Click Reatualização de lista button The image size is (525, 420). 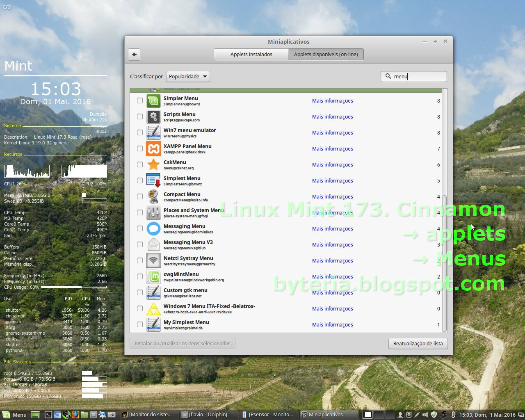coord(418,343)
